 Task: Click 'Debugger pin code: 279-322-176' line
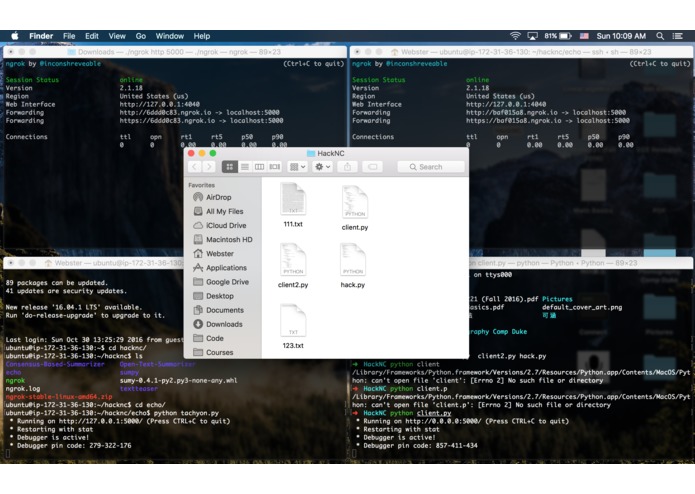pyautogui.click(x=74, y=446)
